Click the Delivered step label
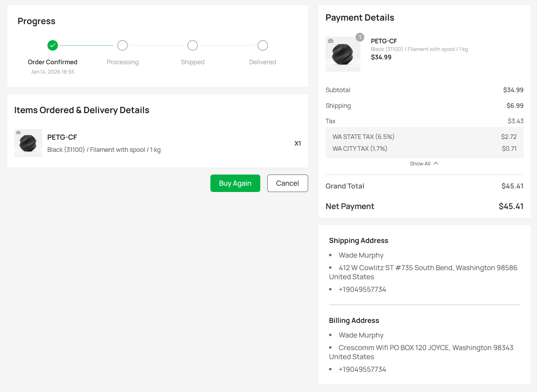The height and width of the screenshot is (392, 537). coord(262,62)
